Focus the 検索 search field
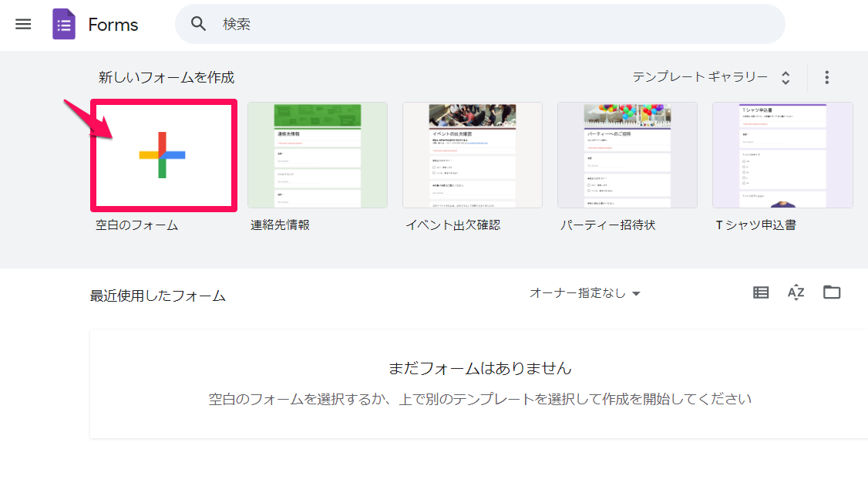868x500 pixels. [x=480, y=24]
